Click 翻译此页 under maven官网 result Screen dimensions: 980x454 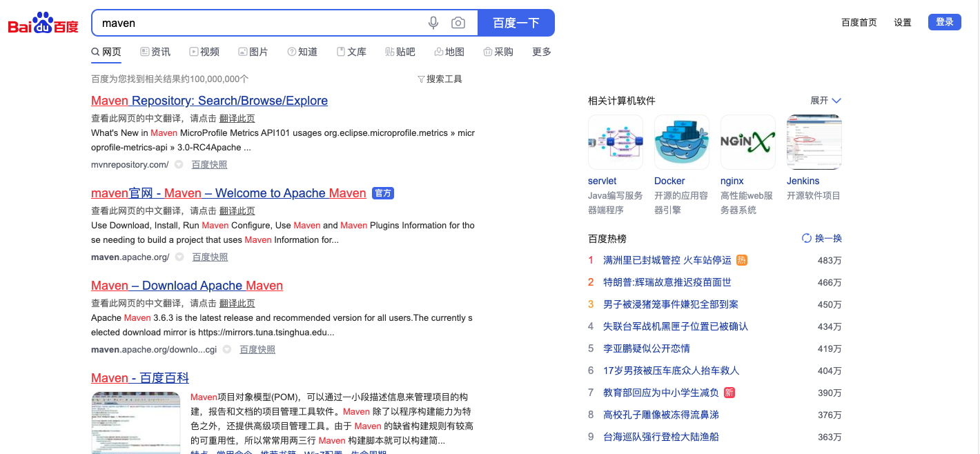pos(237,210)
